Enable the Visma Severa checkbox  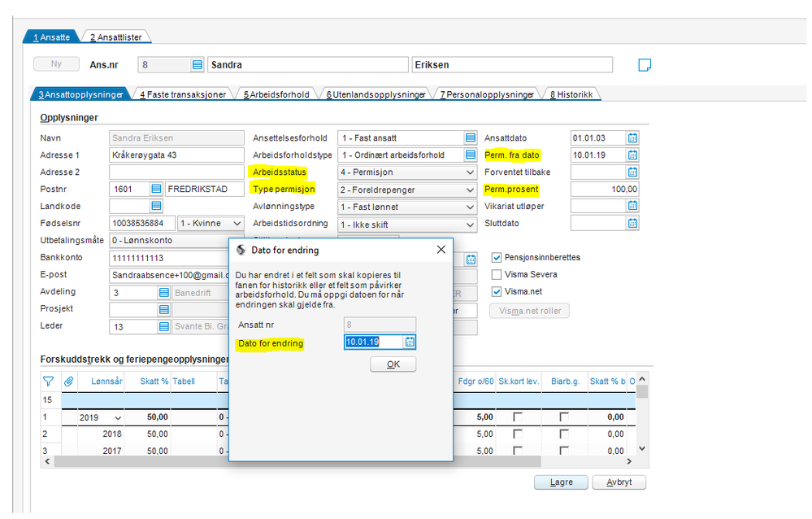pyautogui.click(x=497, y=274)
